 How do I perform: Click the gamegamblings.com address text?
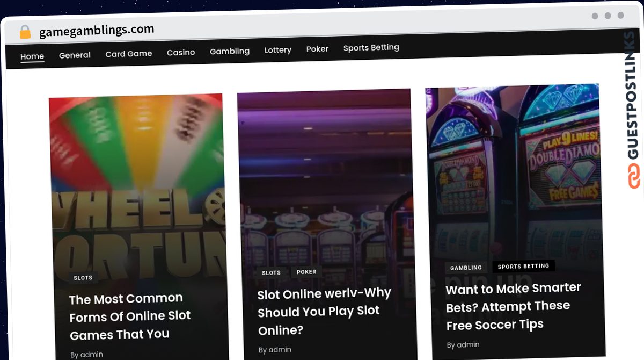click(x=97, y=30)
